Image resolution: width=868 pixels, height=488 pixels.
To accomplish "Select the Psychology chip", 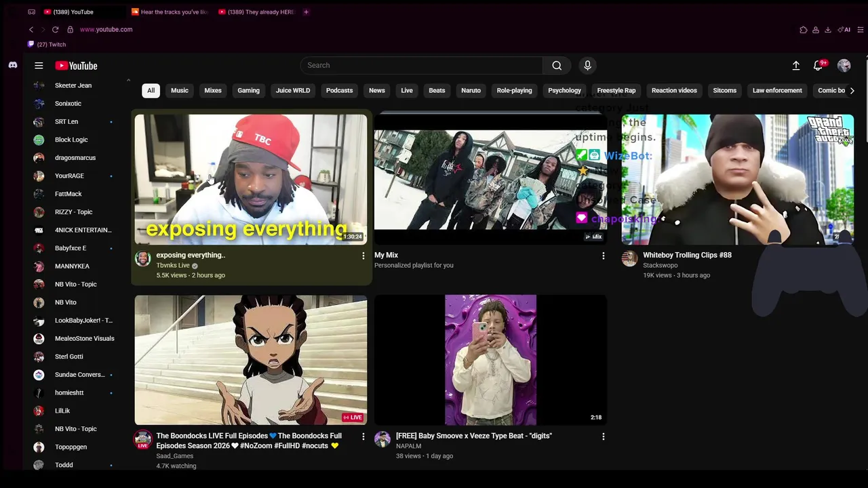I will 564,90.
